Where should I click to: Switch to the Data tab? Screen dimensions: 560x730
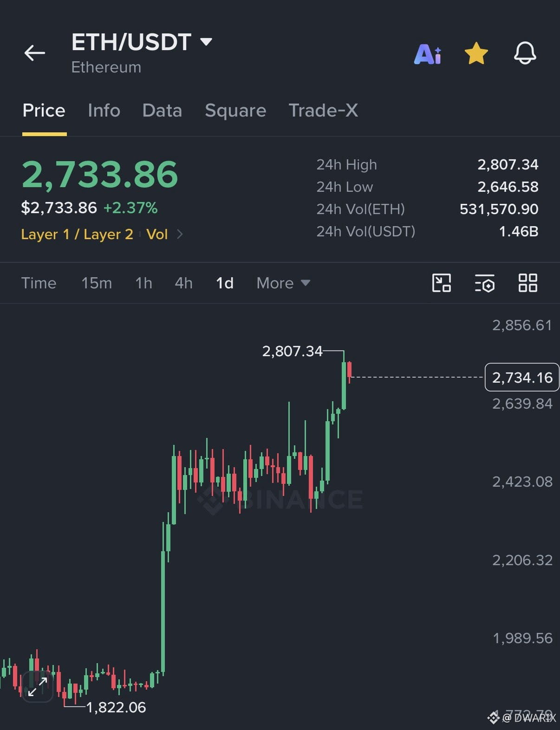tap(162, 111)
